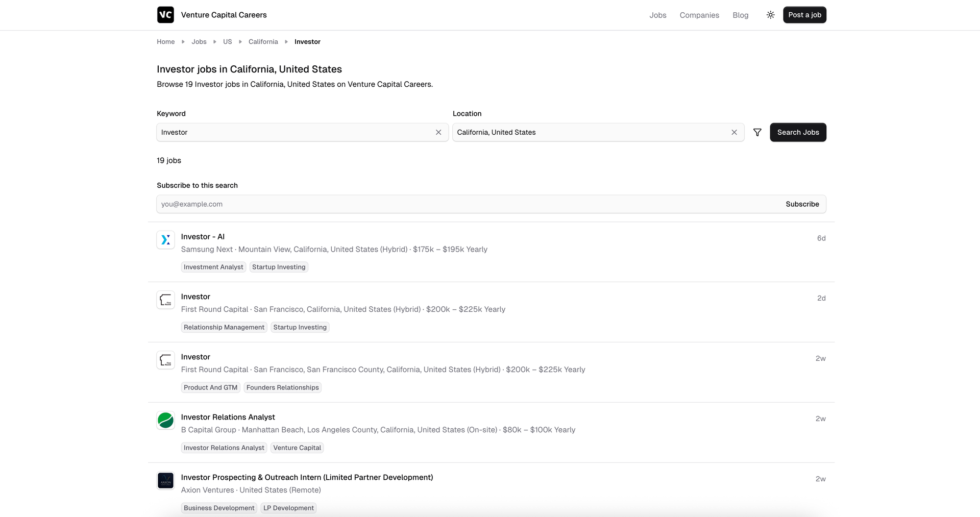
Task: Click the Startup Investing tag under Samsung Next
Action: point(279,267)
